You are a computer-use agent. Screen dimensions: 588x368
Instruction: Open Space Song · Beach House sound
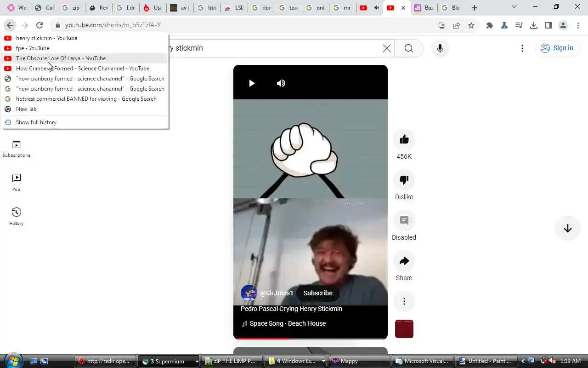[288, 323]
